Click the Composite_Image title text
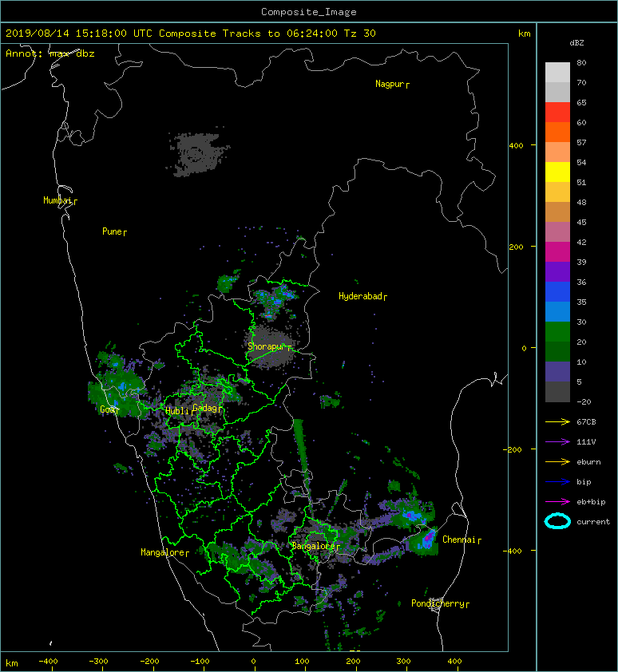 click(309, 12)
